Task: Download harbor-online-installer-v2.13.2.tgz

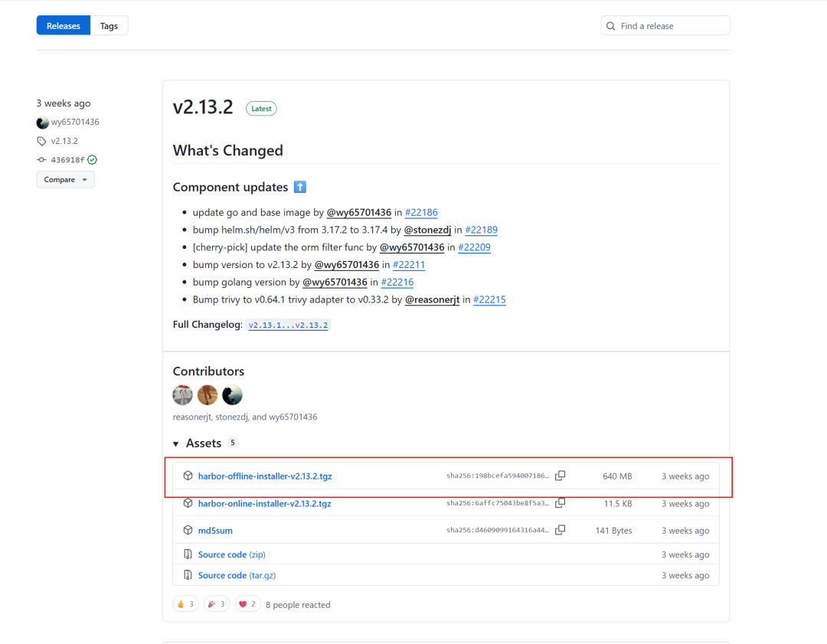Action: [265, 504]
